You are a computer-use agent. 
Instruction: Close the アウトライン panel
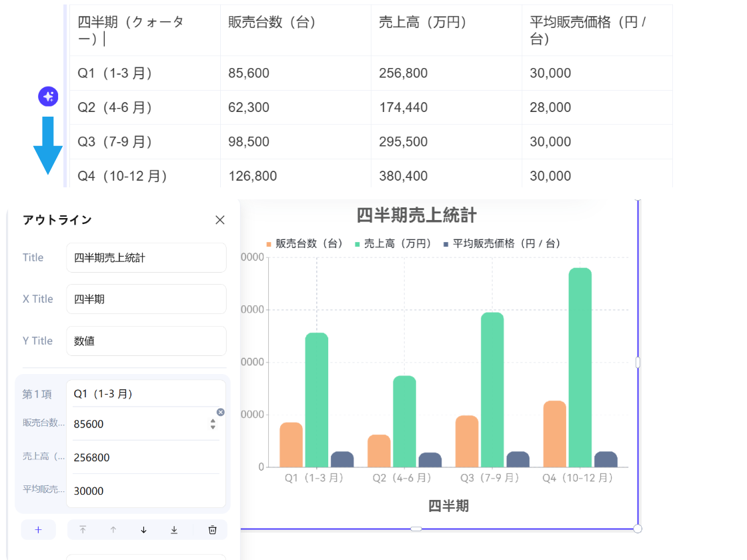point(219,219)
